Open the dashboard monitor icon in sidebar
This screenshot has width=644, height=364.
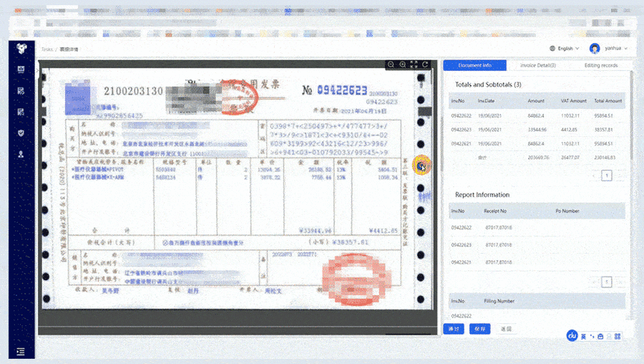pos(21,69)
